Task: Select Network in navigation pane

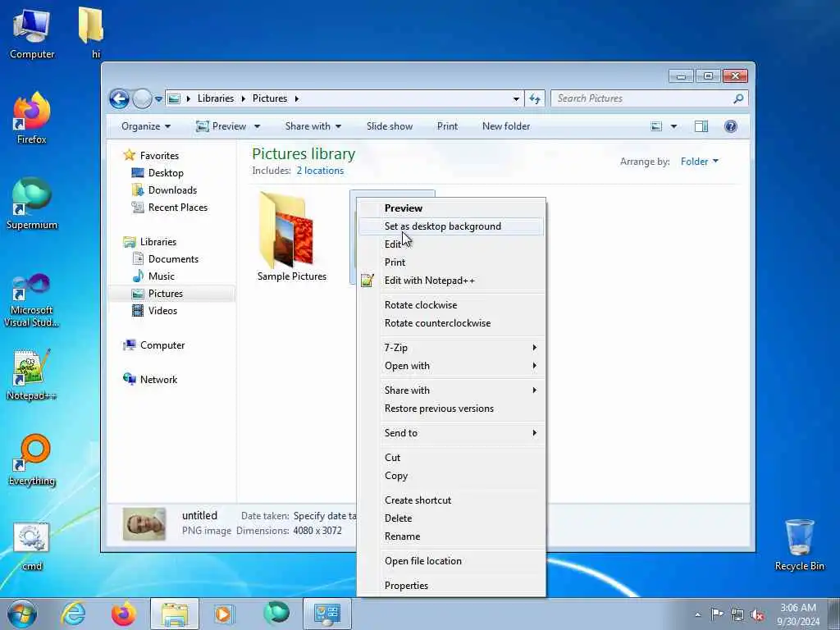Action: 151,380
